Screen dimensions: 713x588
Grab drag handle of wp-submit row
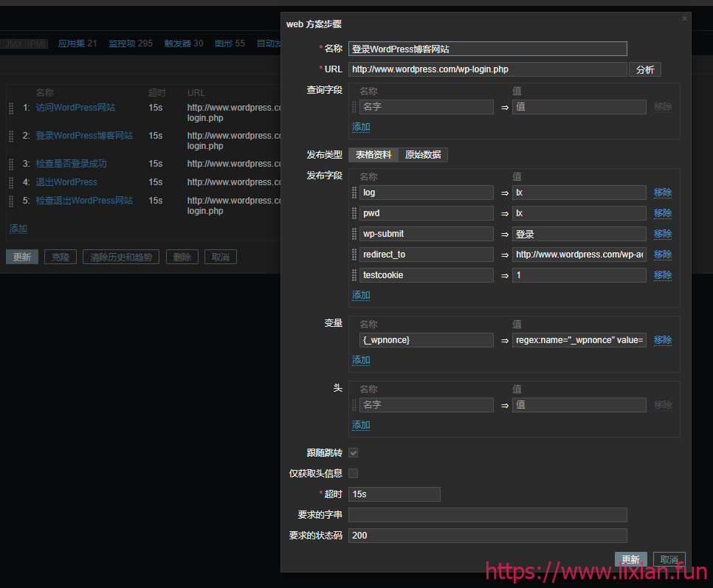pyautogui.click(x=354, y=234)
